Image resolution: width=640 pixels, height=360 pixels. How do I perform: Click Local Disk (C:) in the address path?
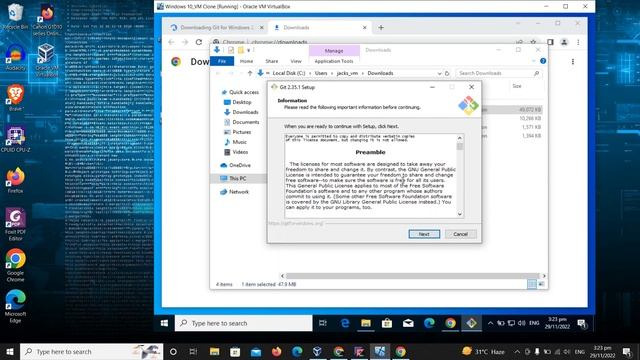[289, 73]
